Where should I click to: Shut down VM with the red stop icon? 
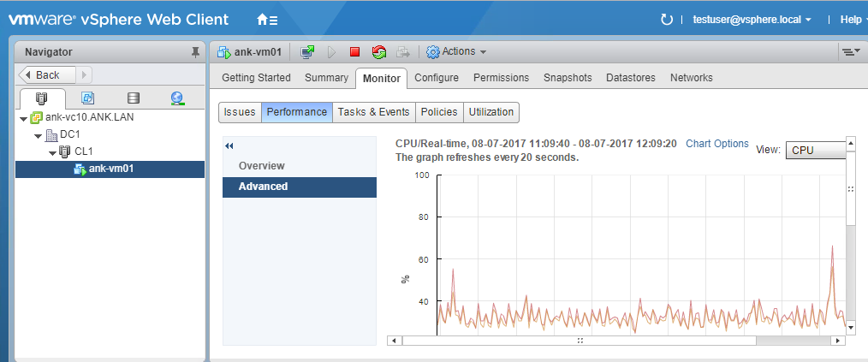(355, 52)
